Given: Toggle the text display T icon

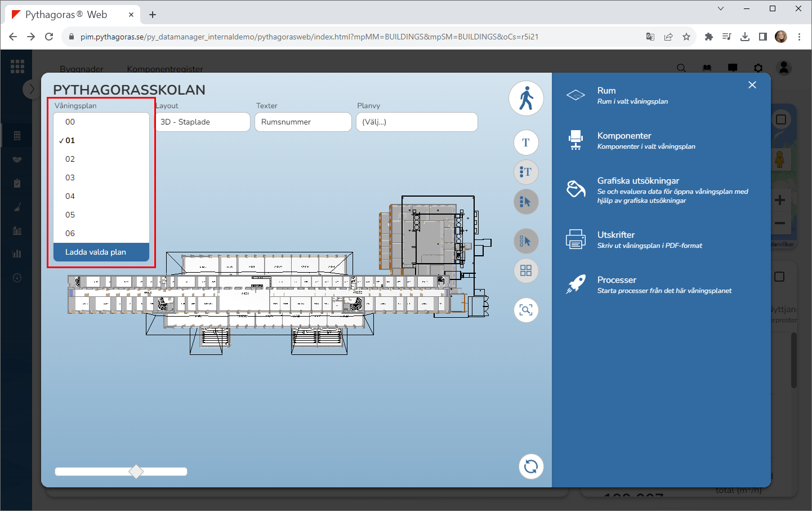Looking at the screenshot, I should point(526,143).
